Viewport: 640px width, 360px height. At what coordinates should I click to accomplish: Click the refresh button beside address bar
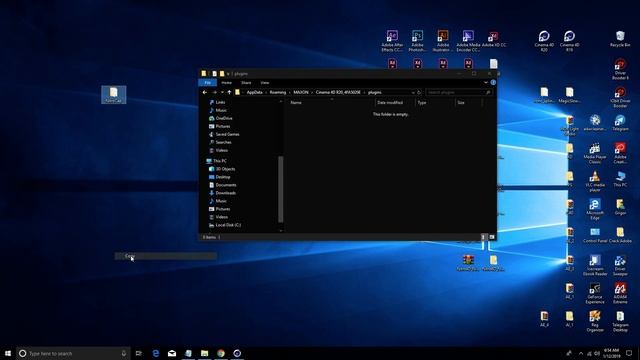(419, 92)
